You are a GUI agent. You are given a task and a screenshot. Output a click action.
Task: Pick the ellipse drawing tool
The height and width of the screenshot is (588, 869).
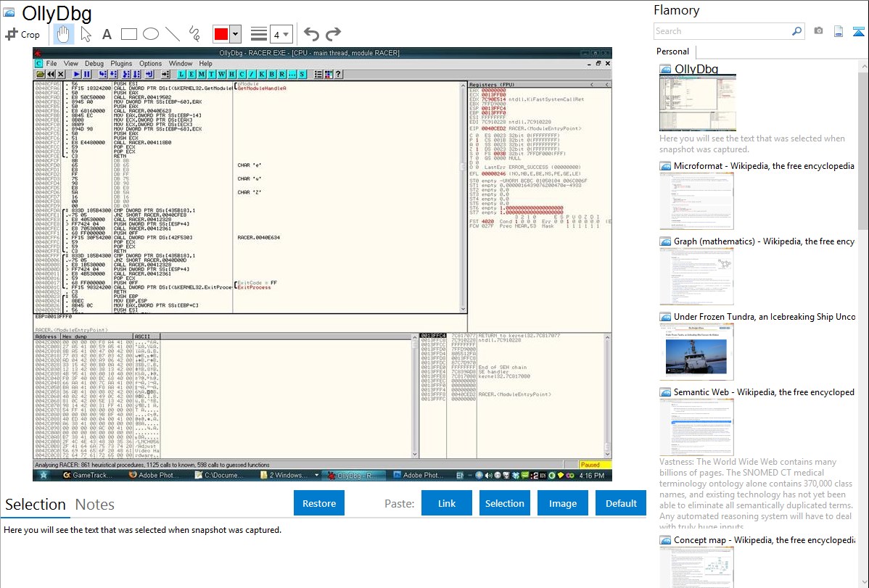[151, 34]
